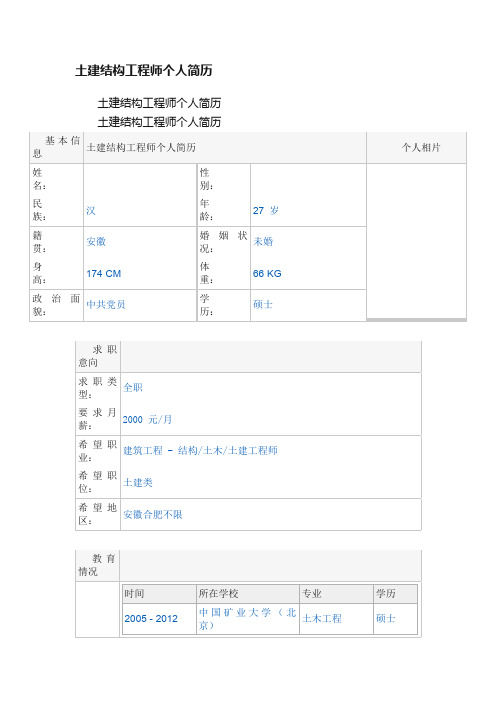Select the 全职 job type value
Image resolution: width=496 pixels, height=702 pixels.
[133, 388]
